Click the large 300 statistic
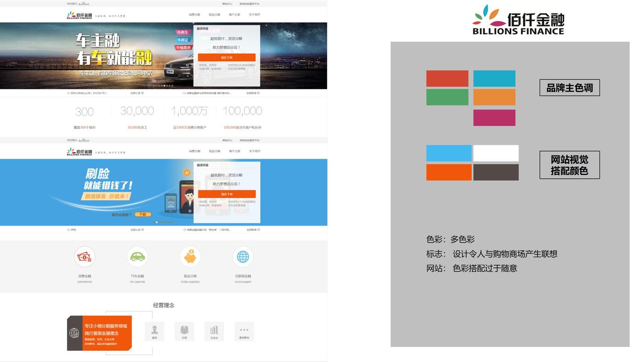The image size is (644, 362). 84,112
